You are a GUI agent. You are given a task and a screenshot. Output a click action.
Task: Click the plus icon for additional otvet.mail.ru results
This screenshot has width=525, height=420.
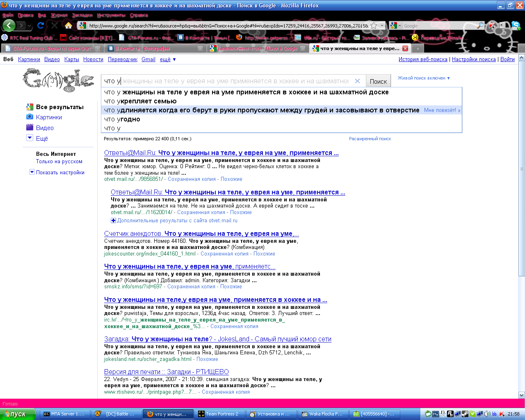(113, 220)
